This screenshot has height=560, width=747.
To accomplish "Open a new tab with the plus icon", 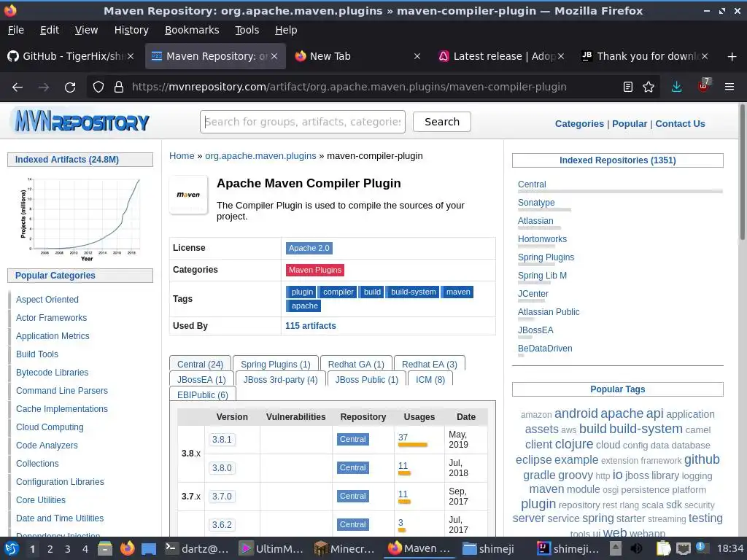I will coord(732,57).
